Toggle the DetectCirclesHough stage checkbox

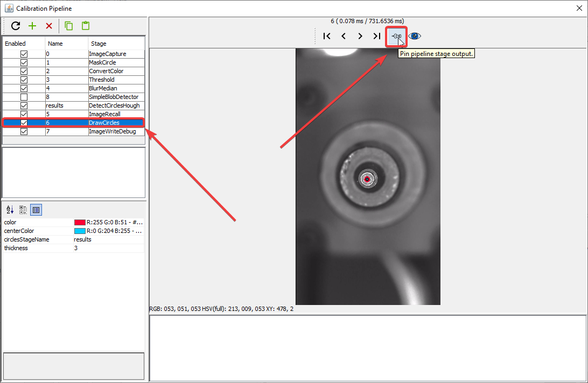24,105
